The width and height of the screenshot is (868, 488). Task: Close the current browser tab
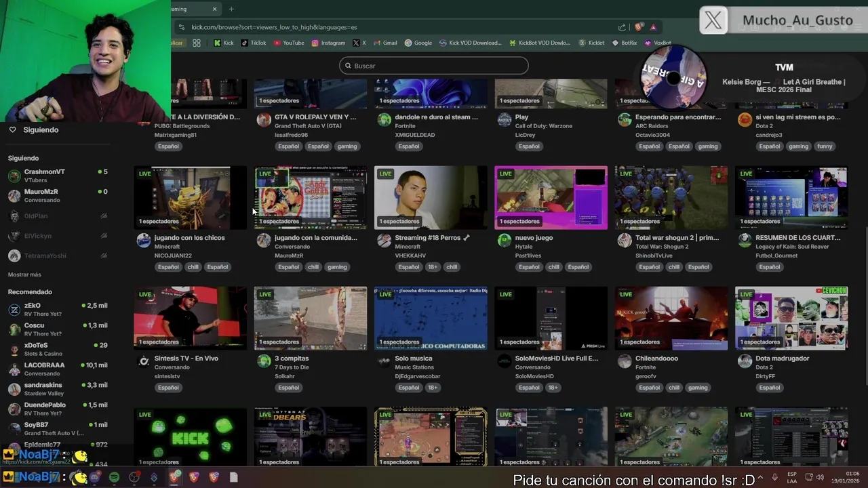(214, 9)
